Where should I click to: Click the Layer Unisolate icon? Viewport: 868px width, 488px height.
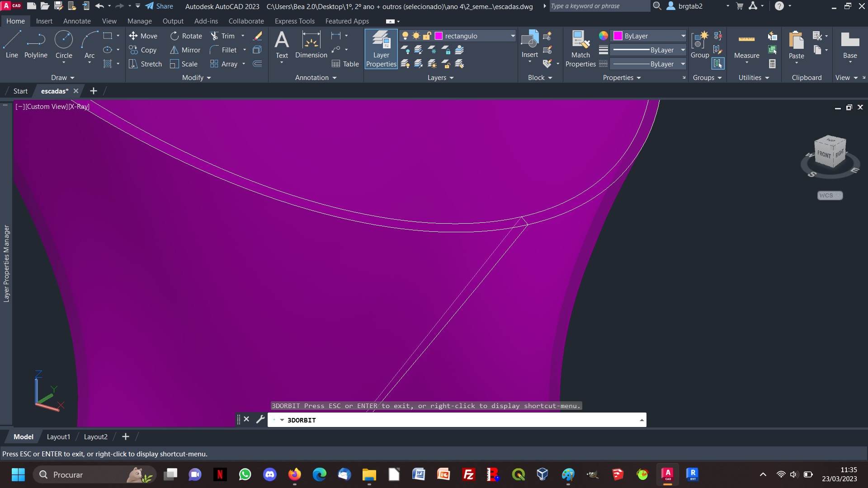(419, 64)
